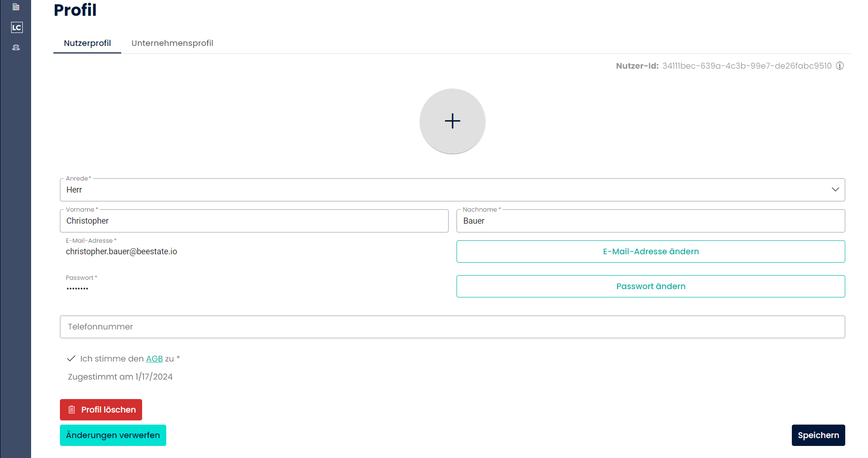Open the AGB terms link
Viewport: 868px width, 458px height.
coord(154,359)
